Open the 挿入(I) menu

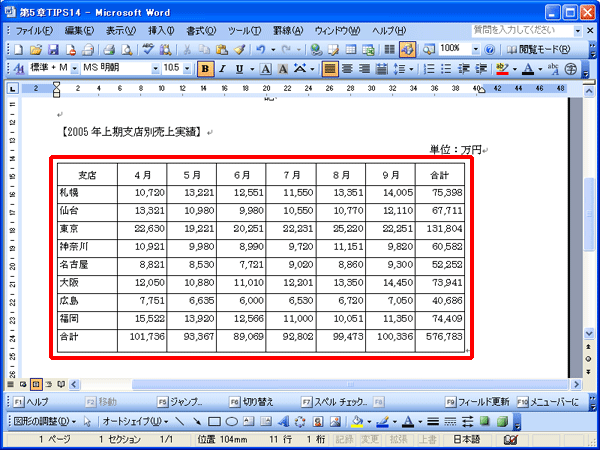[x=161, y=31]
